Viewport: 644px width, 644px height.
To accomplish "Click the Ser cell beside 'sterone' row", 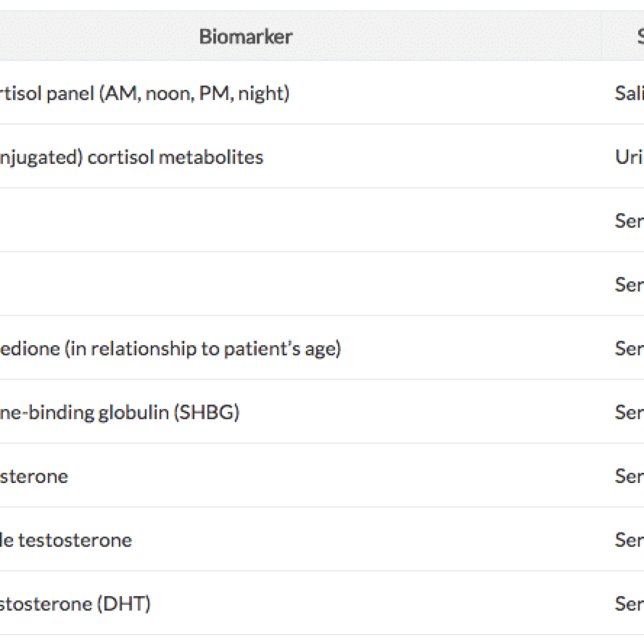I will click(629, 476).
